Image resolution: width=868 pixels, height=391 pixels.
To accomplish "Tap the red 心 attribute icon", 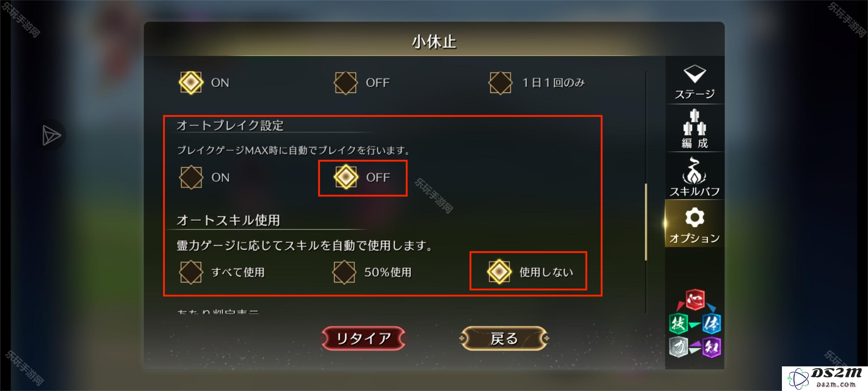I will 695,300.
